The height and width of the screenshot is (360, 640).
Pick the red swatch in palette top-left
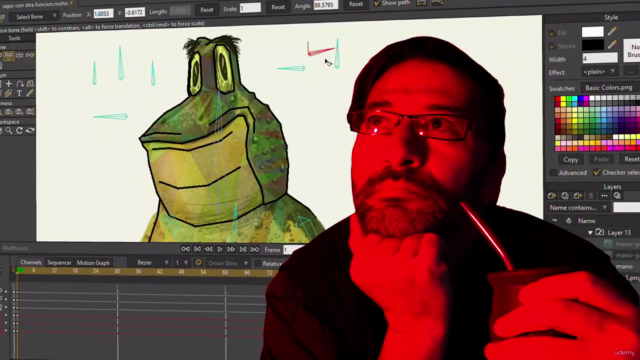point(558,99)
